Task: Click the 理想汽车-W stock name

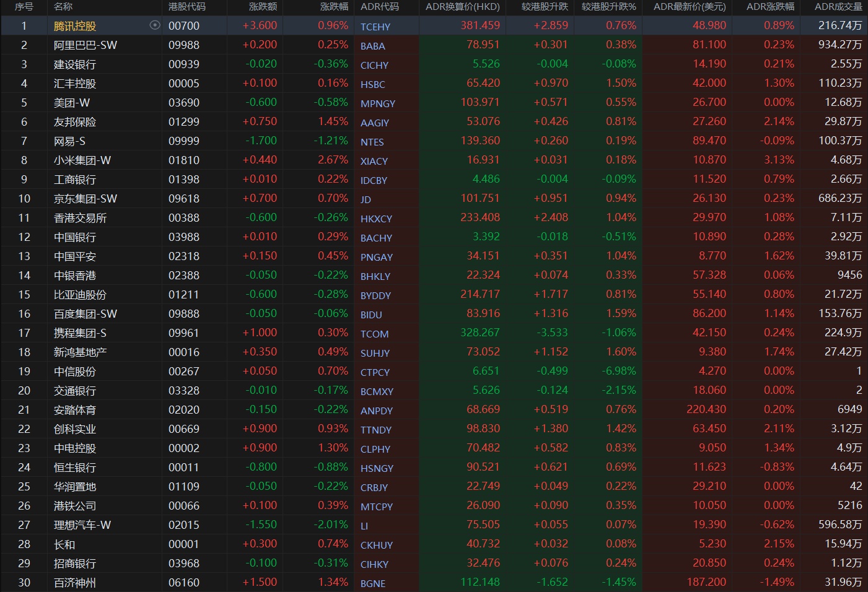Action: point(82,525)
